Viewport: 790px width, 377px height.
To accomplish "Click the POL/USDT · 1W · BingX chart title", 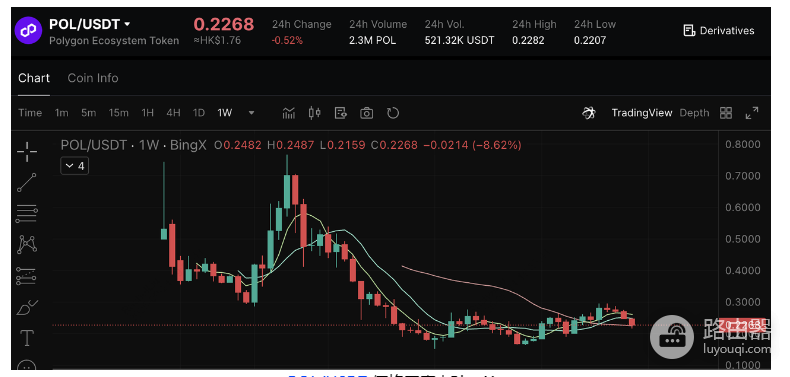I will click(134, 145).
